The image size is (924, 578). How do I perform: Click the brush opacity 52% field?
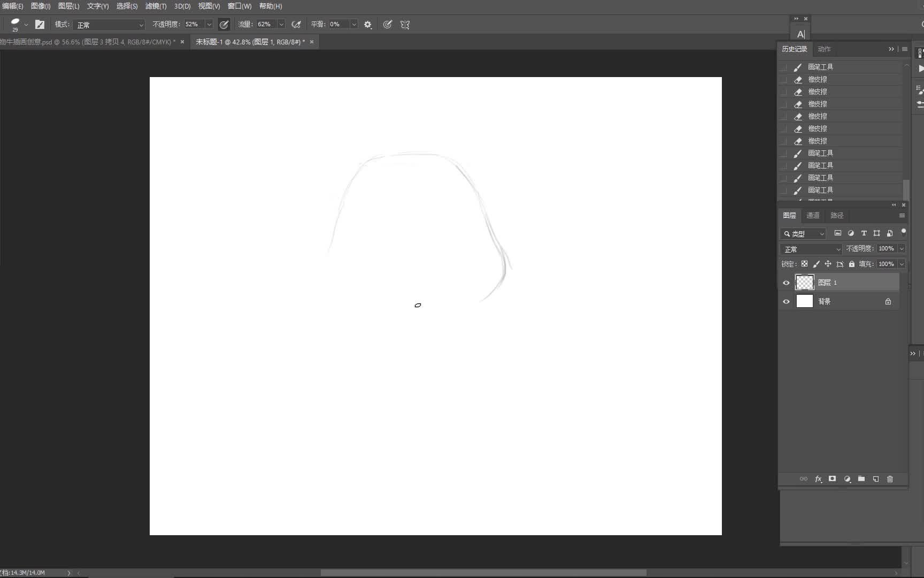pyautogui.click(x=193, y=25)
